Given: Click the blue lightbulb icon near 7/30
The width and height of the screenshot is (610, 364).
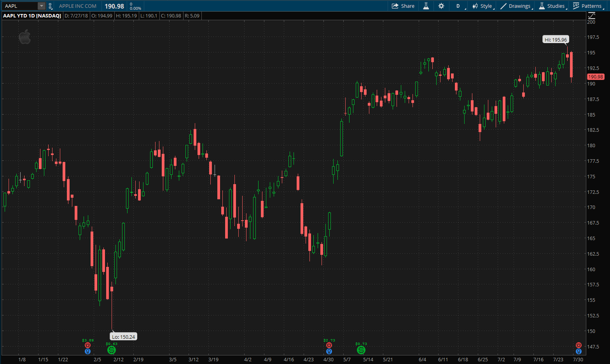Looking at the screenshot, I should click(579, 351).
